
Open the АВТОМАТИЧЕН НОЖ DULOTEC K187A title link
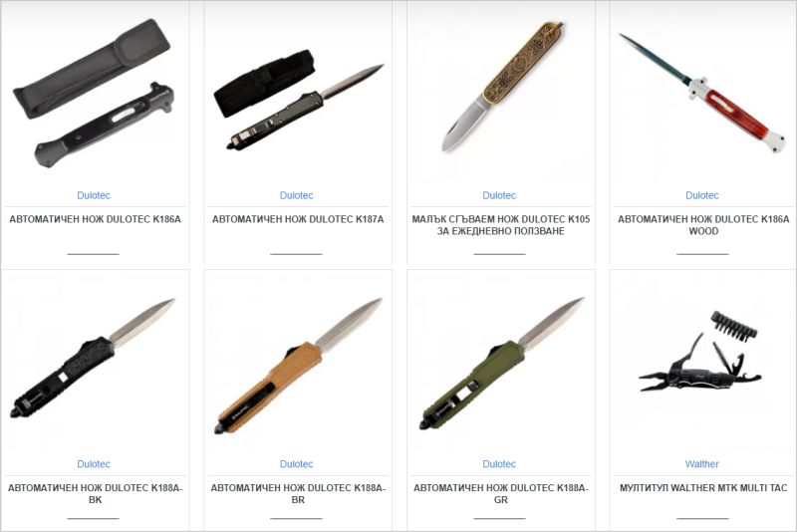point(298,219)
